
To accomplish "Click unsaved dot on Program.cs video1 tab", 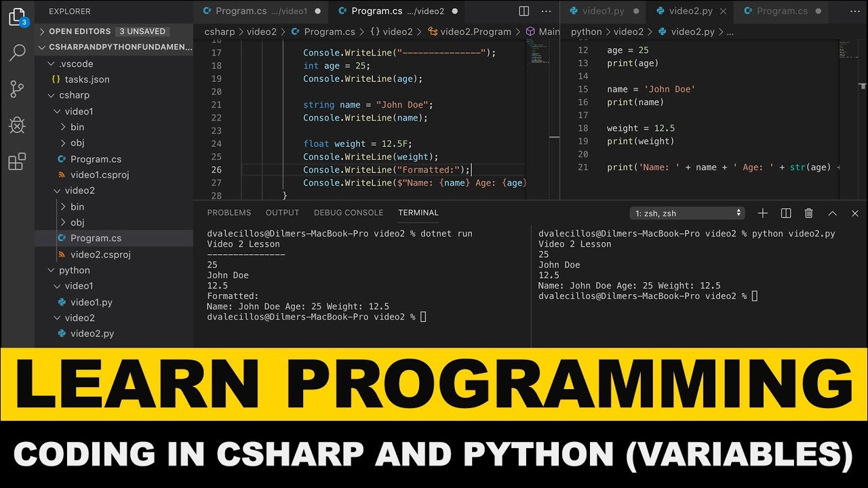I will [318, 11].
